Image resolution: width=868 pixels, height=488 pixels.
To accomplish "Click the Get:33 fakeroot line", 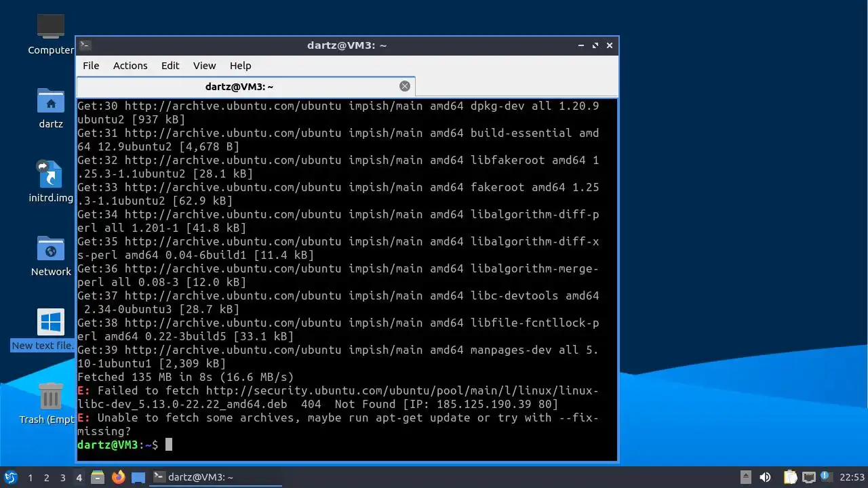I will click(338, 194).
